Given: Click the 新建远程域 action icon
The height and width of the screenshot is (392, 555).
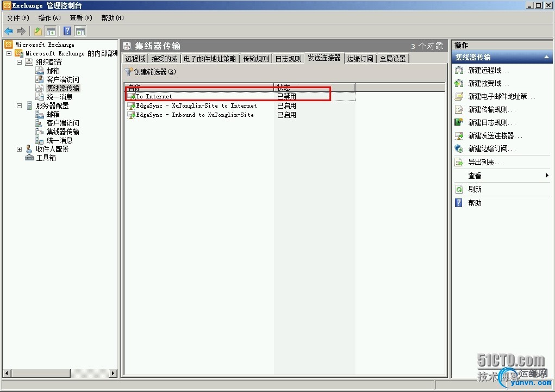Looking at the screenshot, I should tap(459, 70).
